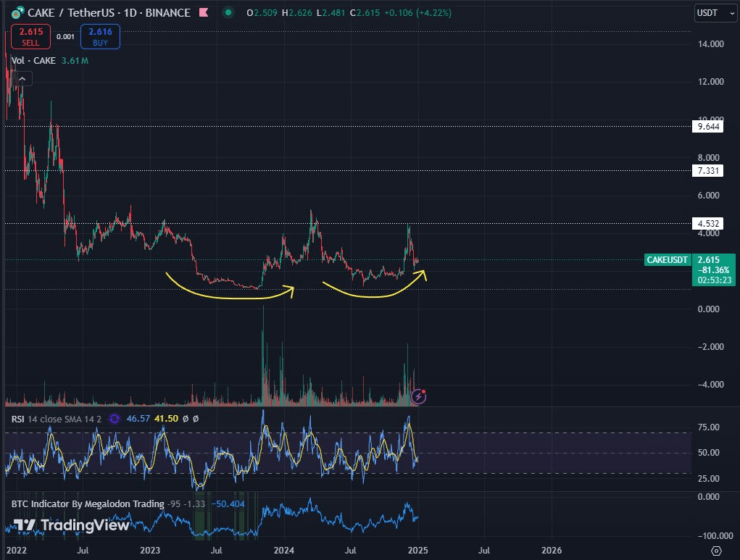740x560 pixels.
Task: Click the green market status dot
Action: pos(228,13)
